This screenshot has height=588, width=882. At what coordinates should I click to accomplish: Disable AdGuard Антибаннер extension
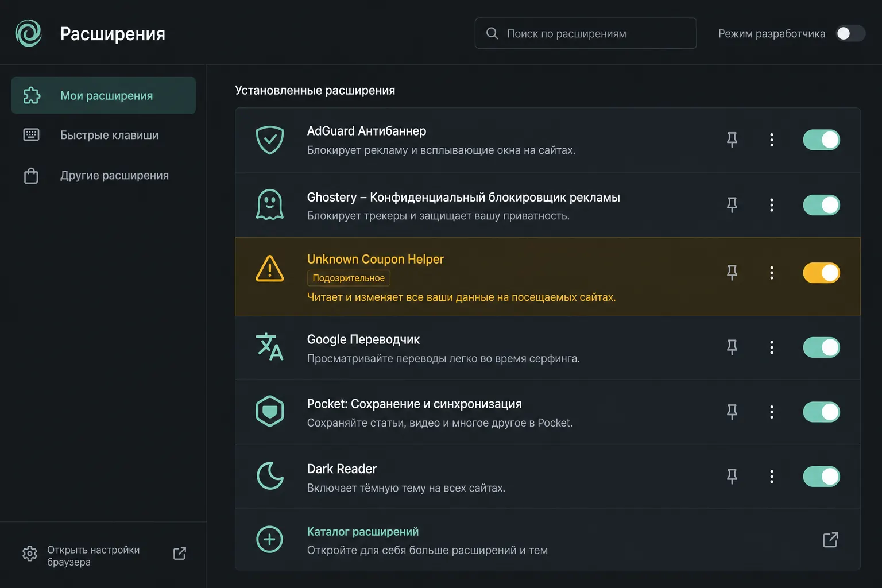822,140
